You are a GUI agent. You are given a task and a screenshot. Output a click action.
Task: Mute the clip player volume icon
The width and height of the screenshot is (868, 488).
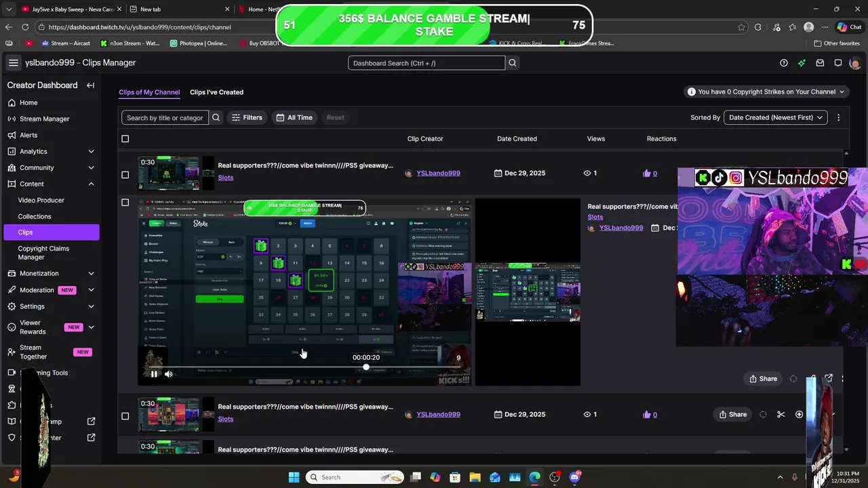click(168, 374)
